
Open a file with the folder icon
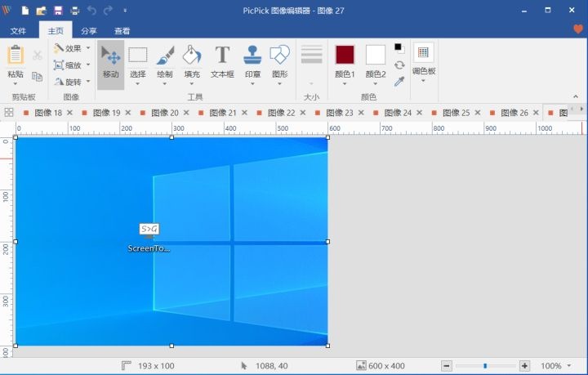(42, 11)
